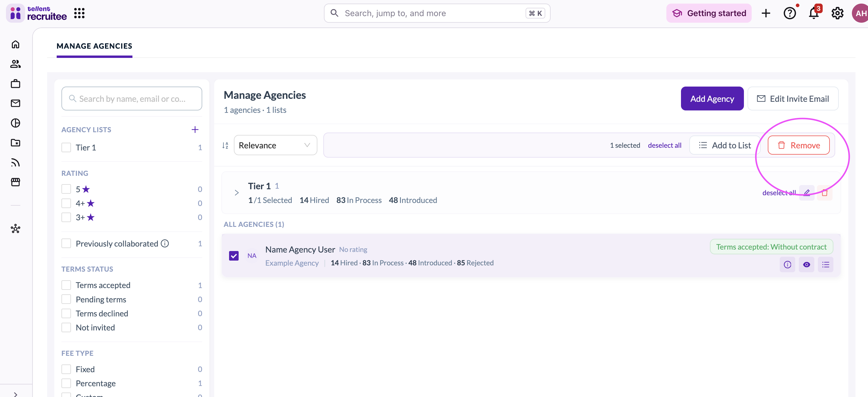The width and height of the screenshot is (868, 397).
Task: Open the Jobs briefcase icon in sidebar
Action: [16, 84]
